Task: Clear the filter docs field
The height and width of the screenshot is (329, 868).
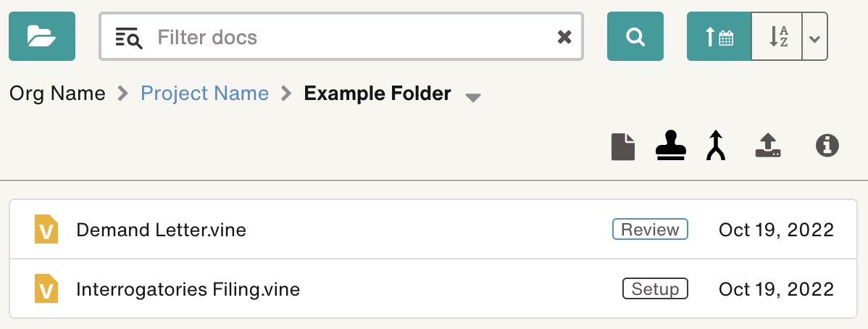Action: click(564, 37)
